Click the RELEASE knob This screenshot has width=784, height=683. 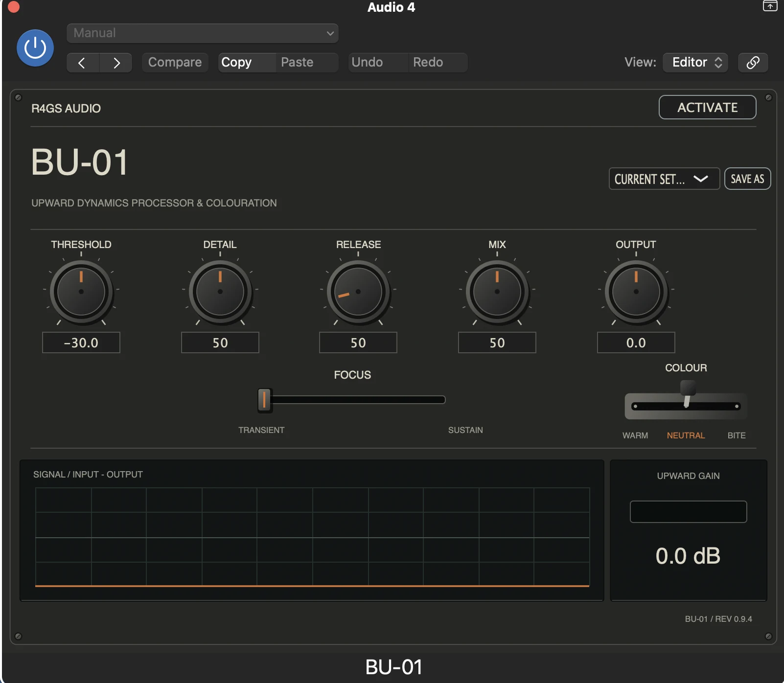(x=358, y=292)
